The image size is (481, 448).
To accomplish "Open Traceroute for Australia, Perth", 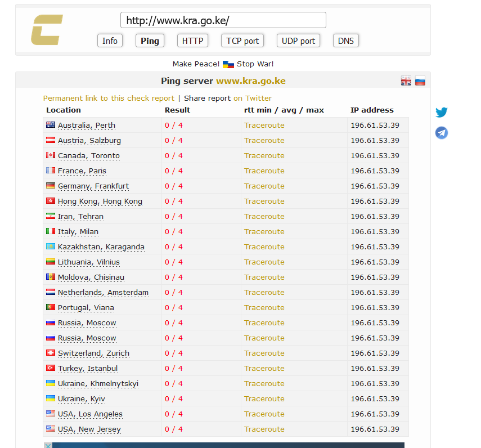I will point(264,125).
